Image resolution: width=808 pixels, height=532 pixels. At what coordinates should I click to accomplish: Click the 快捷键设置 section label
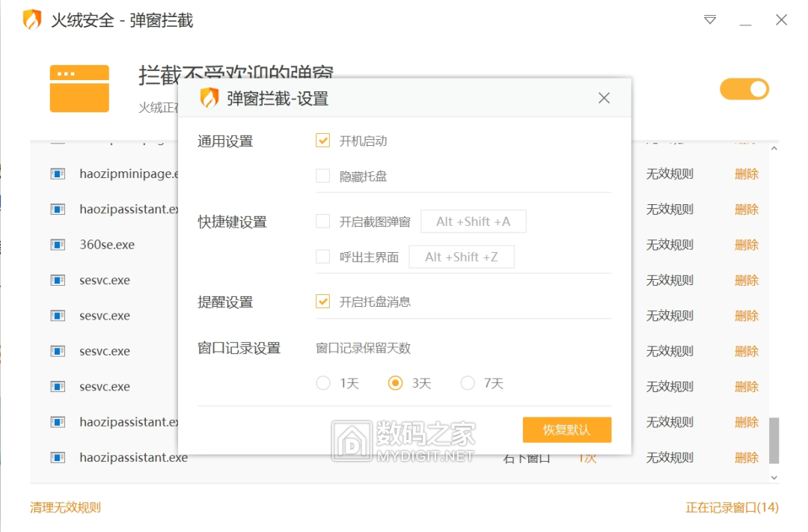pos(233,221)
